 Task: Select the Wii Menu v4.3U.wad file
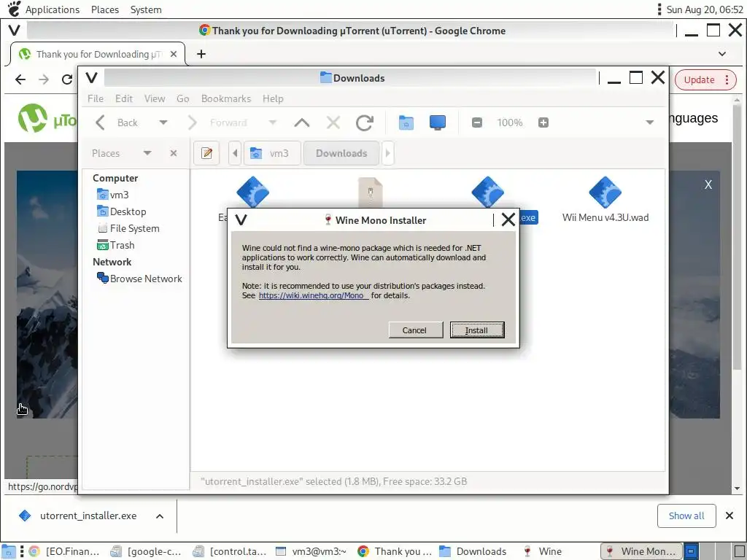[605, 199]
